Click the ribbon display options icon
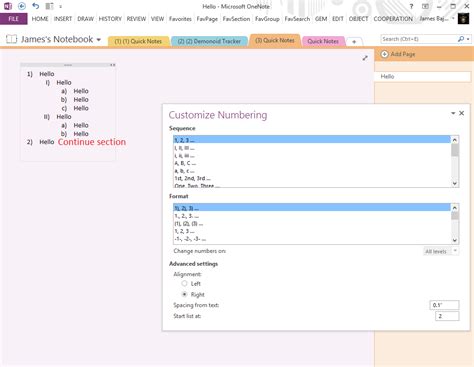The width and height of the screenshot is (474, 367). [425, 6]
